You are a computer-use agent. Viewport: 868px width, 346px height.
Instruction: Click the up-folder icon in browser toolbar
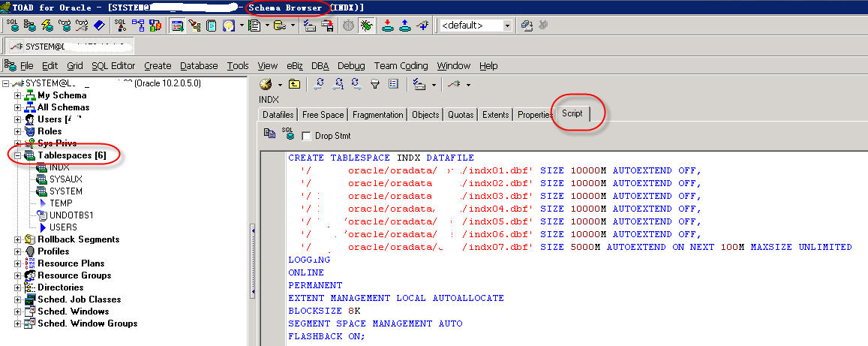(295, 85)
